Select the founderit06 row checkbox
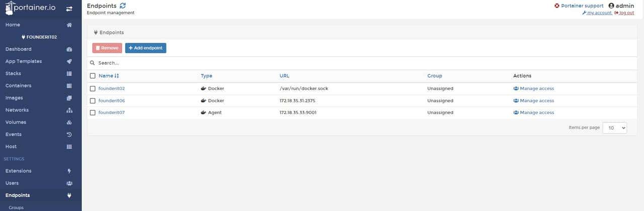Screen dimensions: 644x211 tap(93, 100)
